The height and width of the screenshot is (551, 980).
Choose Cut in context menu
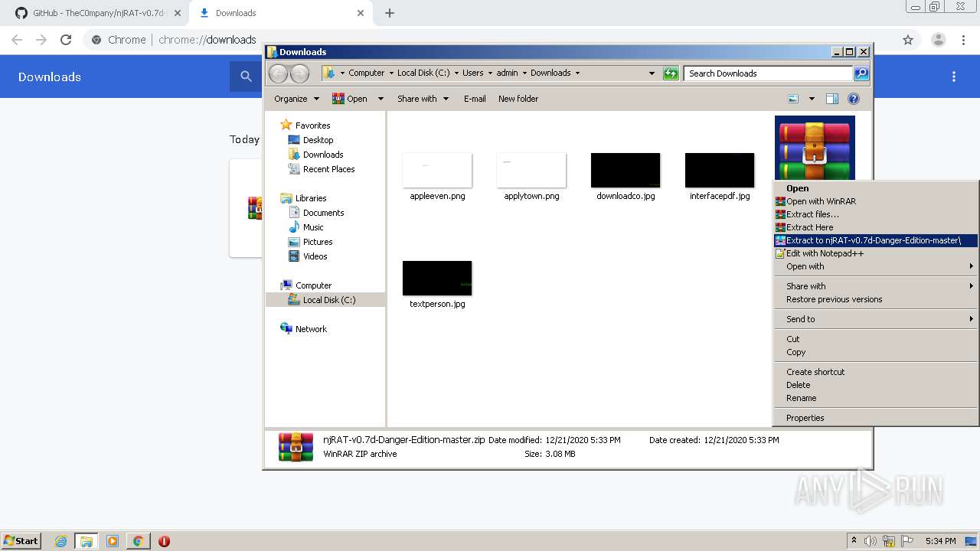point(876,339)
